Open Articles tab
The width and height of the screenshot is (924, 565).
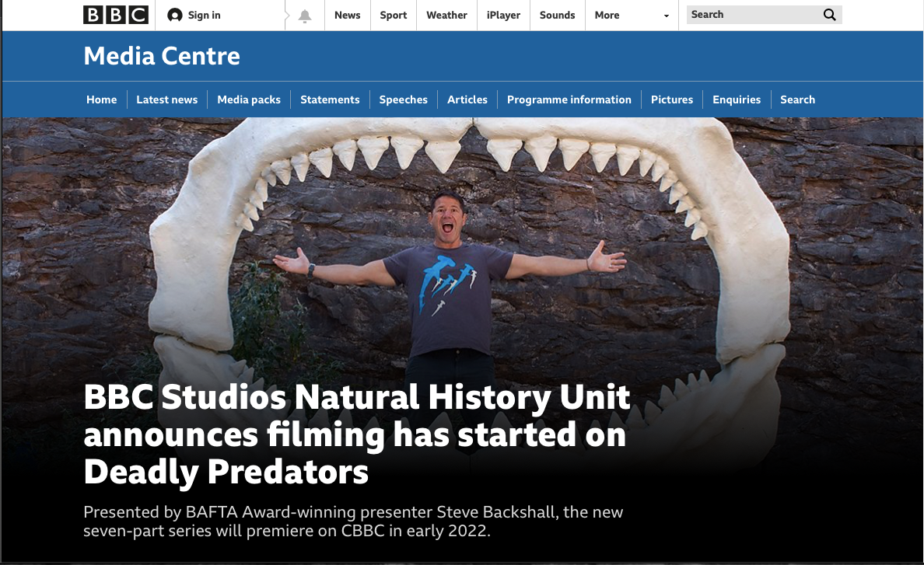point(467,99)
